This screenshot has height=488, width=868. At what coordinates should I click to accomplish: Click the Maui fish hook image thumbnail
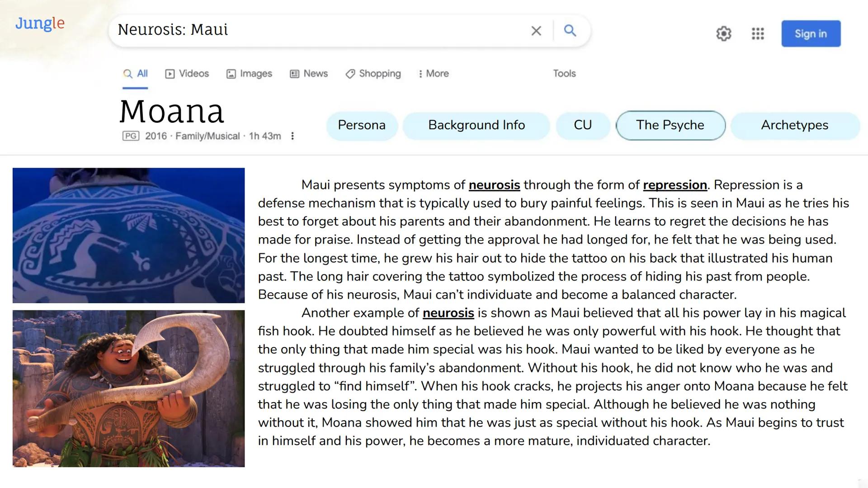point(129,389)
